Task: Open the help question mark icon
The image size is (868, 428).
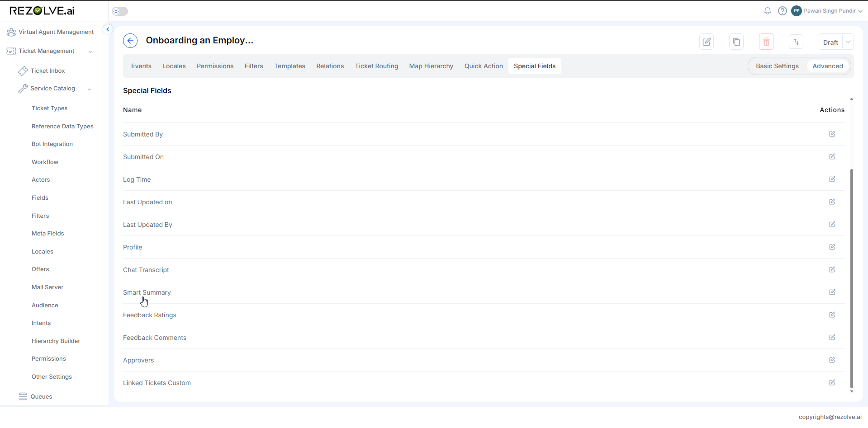Action: [x=783, y=11]
